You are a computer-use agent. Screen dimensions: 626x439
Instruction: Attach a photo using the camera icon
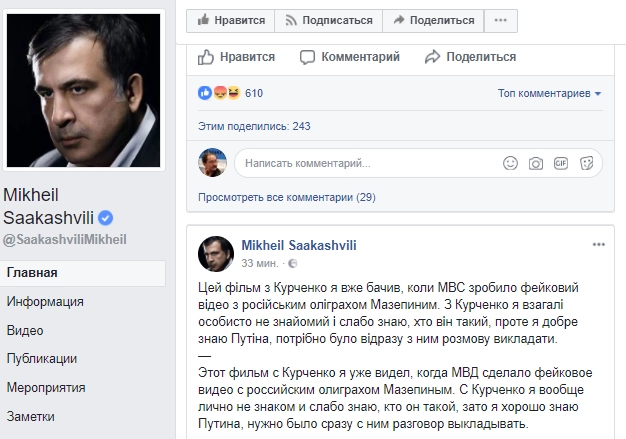[x=537, y=162]
